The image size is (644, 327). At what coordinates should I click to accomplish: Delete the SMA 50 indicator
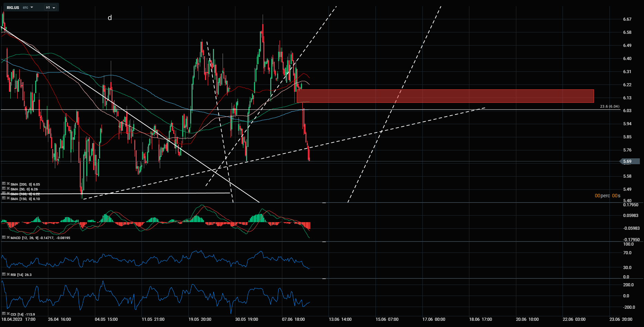[x=8, y=189]
